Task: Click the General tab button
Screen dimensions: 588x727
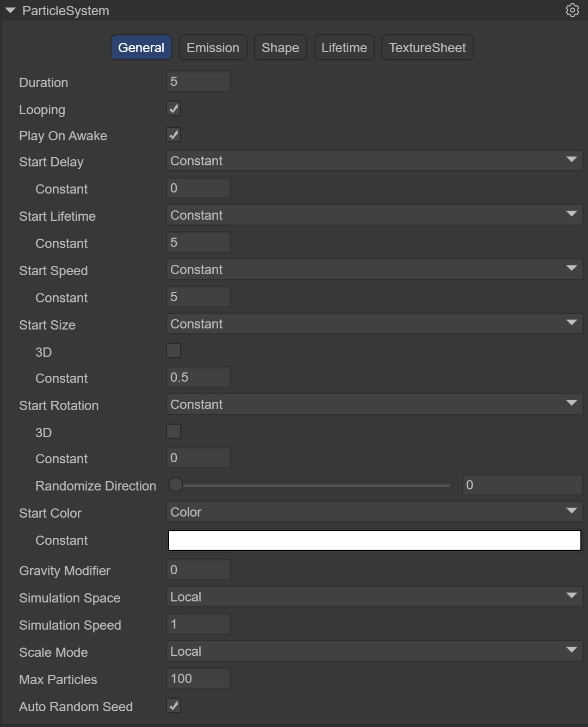Action: tap(141, 48)
